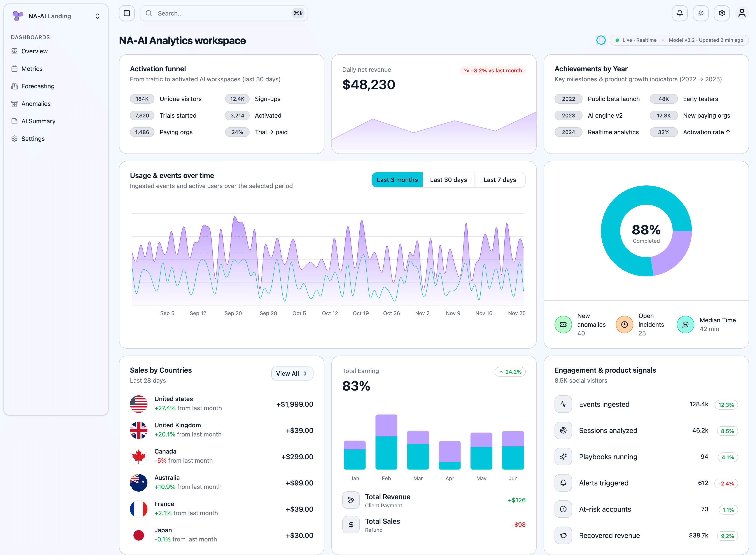Expand the NA-AI Landing workspace switcher chevron
Viewport: 756px width, 555px height.
pyautogui.click(x=97, y=16)
